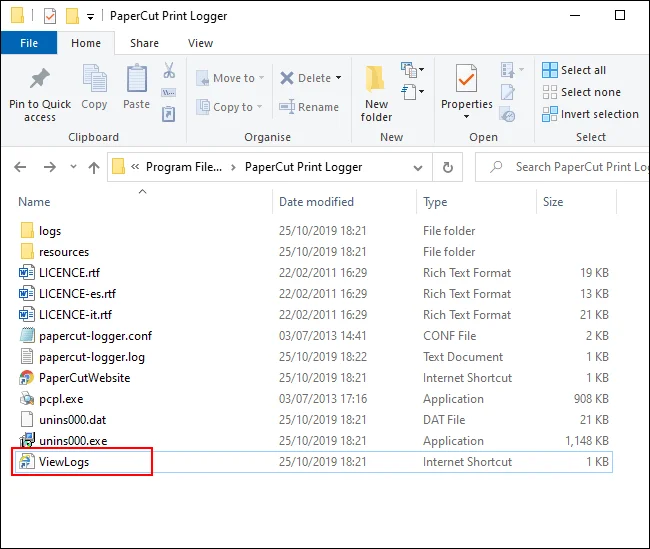Click the title bar folder icon

17,16
